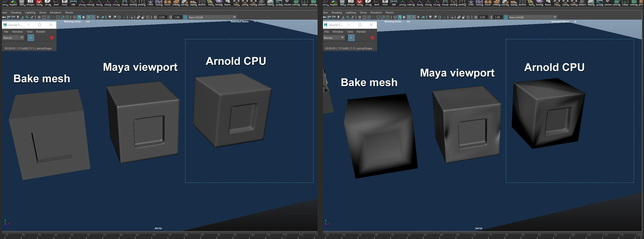Viewport: 644px width, 239px height.
Task: Click the CPAS shelf icon in left panel
Action: pyautogui.click(x=150, y=2)
